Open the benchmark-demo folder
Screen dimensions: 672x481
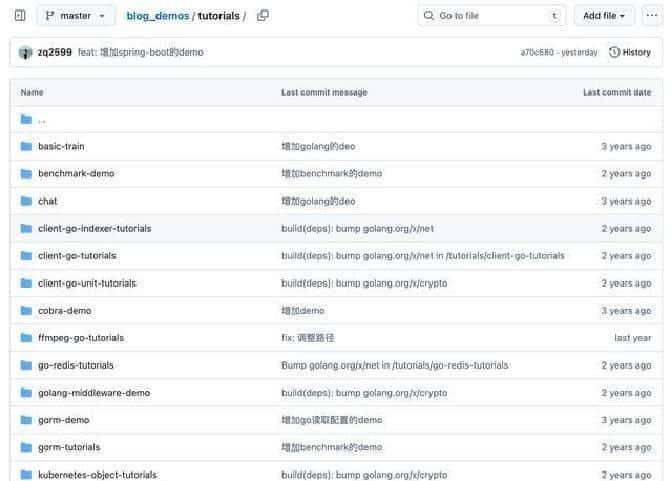[x=76, y=174]
